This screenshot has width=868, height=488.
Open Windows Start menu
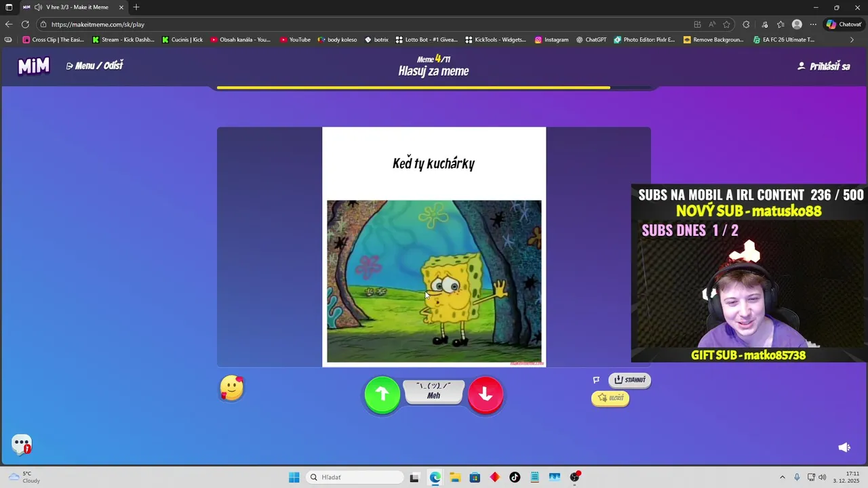[x=294, y=477]
